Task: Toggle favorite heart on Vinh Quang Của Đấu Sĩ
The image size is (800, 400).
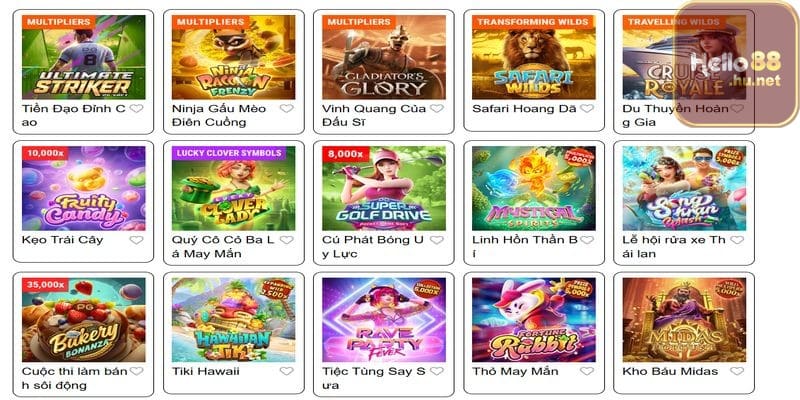Action: click(x=437, y=108)
